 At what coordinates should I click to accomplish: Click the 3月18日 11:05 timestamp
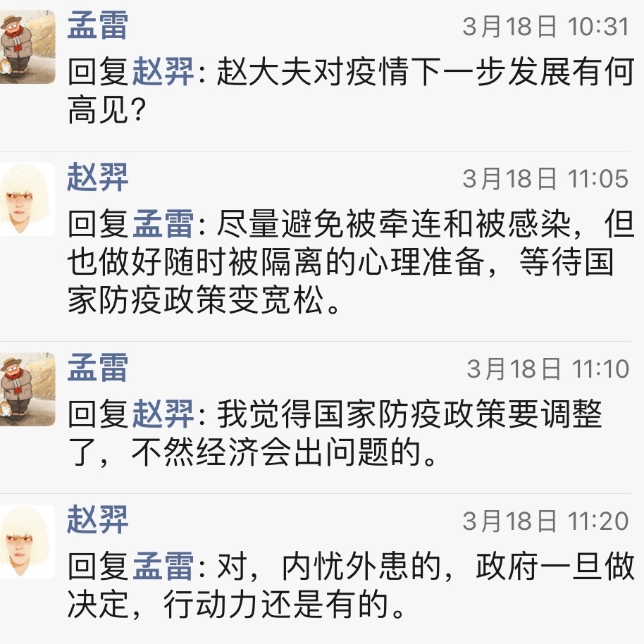545,179
